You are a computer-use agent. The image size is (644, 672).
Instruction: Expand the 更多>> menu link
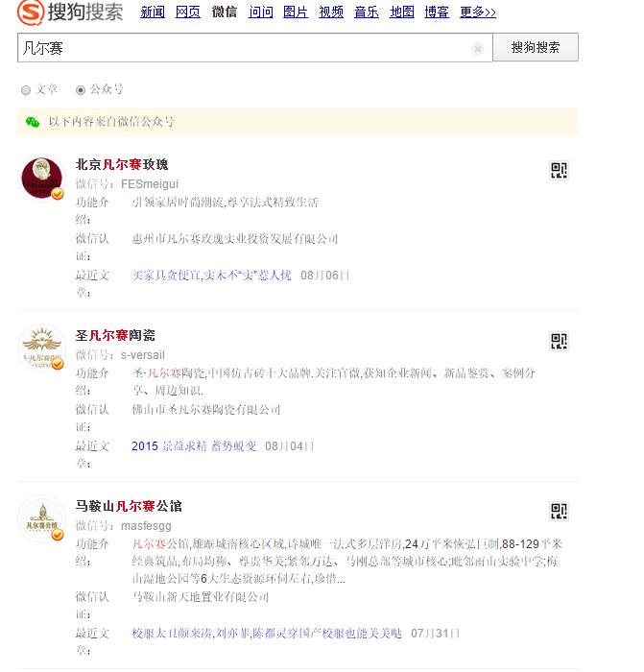pyautogui.click(x=478, y=12)
